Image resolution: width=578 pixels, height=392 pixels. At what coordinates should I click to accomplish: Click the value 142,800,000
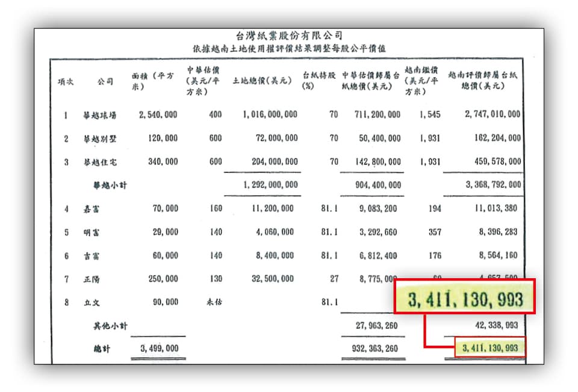pos(378,161)
